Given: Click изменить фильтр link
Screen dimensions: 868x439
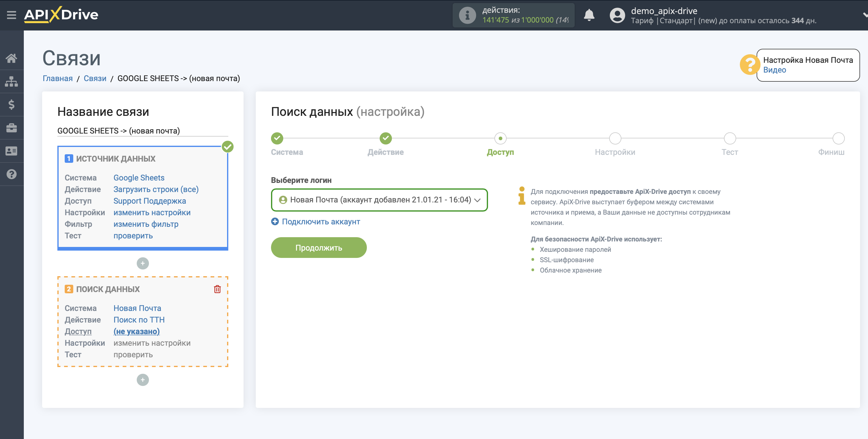Looking at the screenshot, I should point(146,224).
